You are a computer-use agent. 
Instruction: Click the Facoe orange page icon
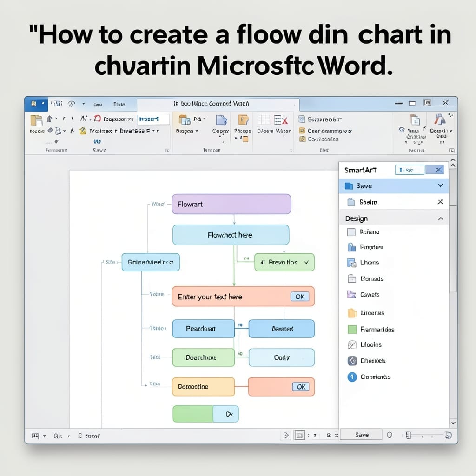click(243, 119)
